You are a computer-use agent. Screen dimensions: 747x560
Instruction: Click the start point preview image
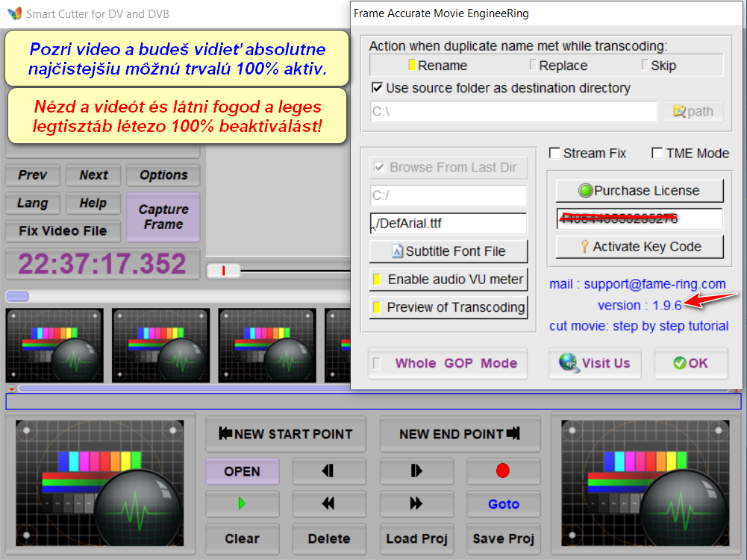99,483
